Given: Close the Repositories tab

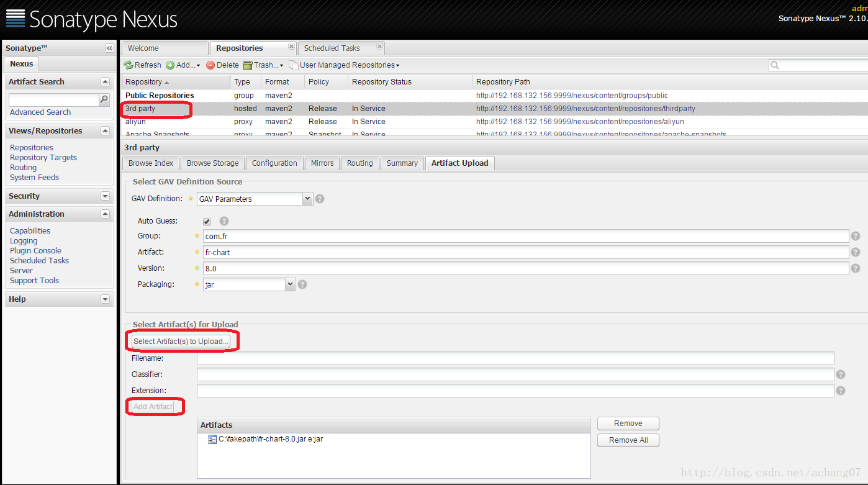Looking at the screenshot, I should point(291,47).
